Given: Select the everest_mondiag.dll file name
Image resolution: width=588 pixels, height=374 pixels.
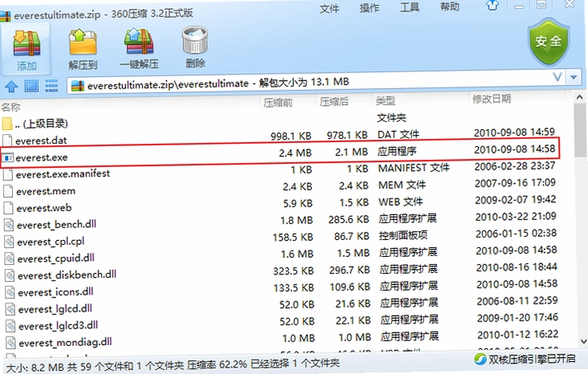Looking at the screenshot, I should pyautogui.click(x=65, y=342).
